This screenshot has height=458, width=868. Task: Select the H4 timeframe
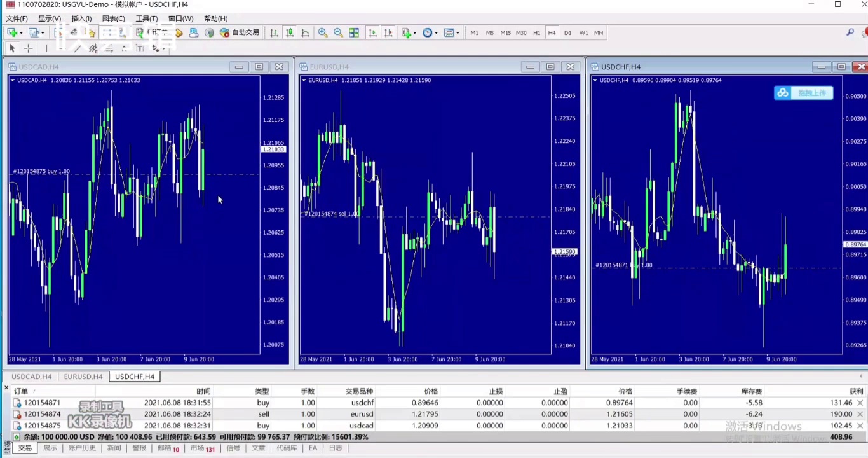[552, 32]
